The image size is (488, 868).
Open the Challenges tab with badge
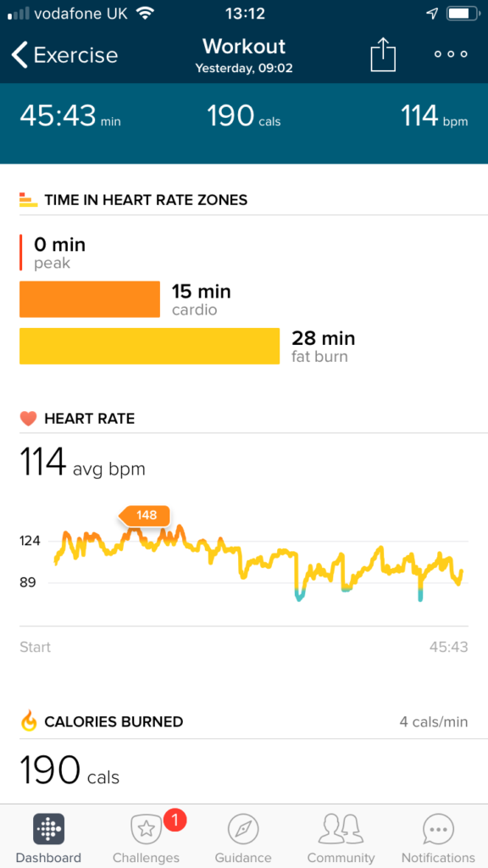click(146, 837)
